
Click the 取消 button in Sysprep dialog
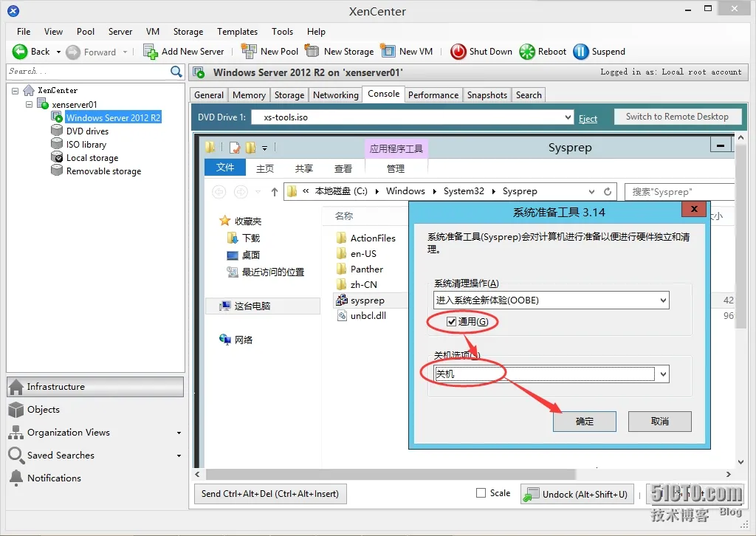[659, 422]
